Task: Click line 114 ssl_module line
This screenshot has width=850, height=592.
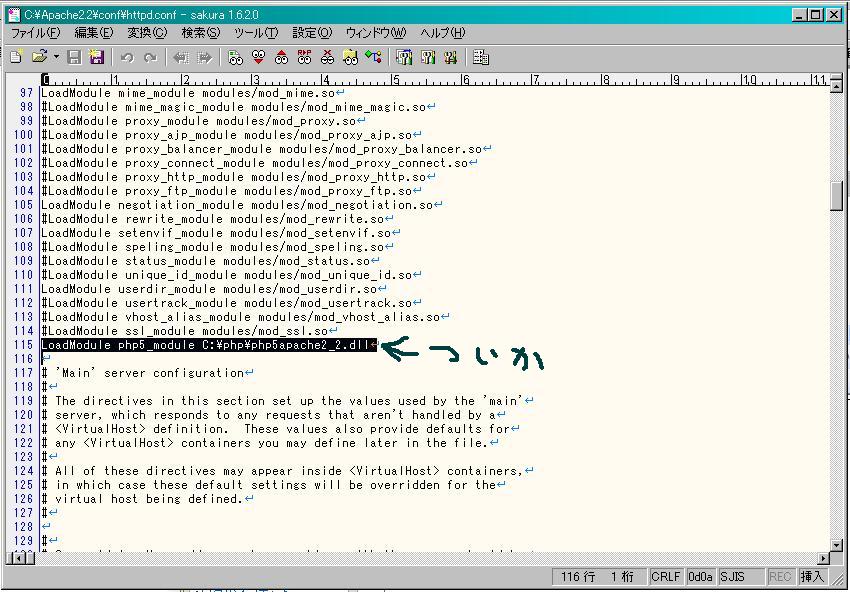Action: tap(184, 331)
